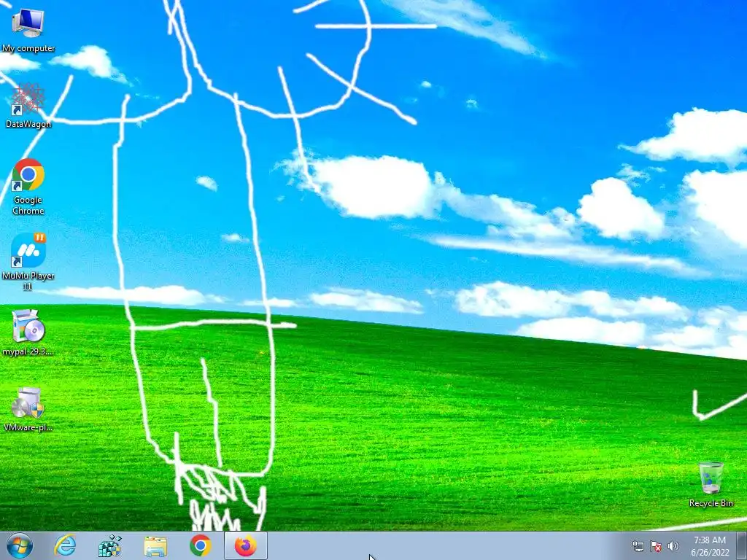Image resolution: width=747 pixels, height=560 pixels.
Task: Open the Action Center flag icon
Action: click(656, 546)
